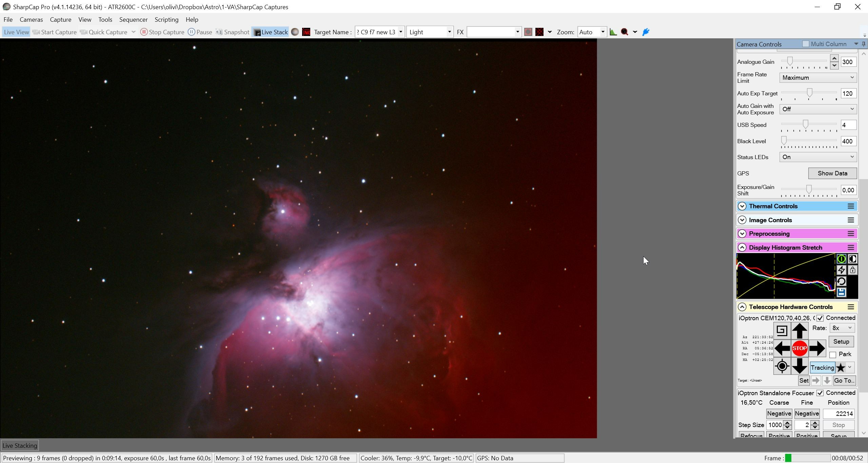
Task: Click the spiral search pattern icon
Action: pyautogui.click(x=782, y=331)
